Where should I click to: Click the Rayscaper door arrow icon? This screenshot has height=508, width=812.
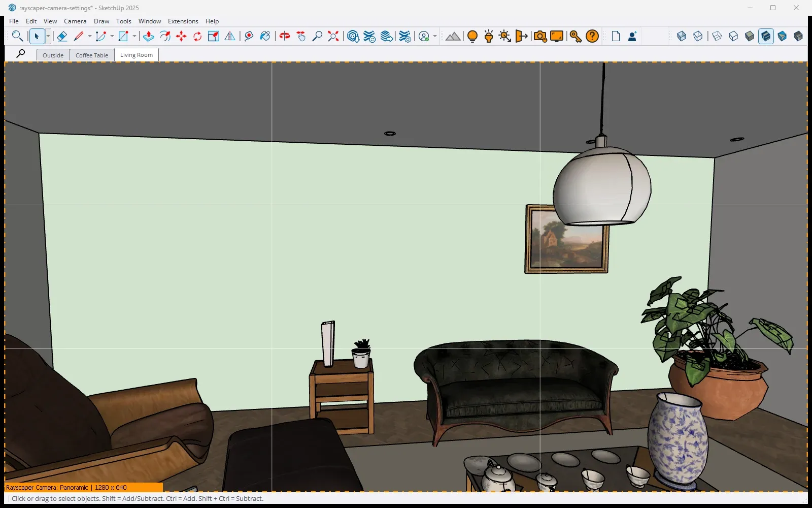[522, 36]
